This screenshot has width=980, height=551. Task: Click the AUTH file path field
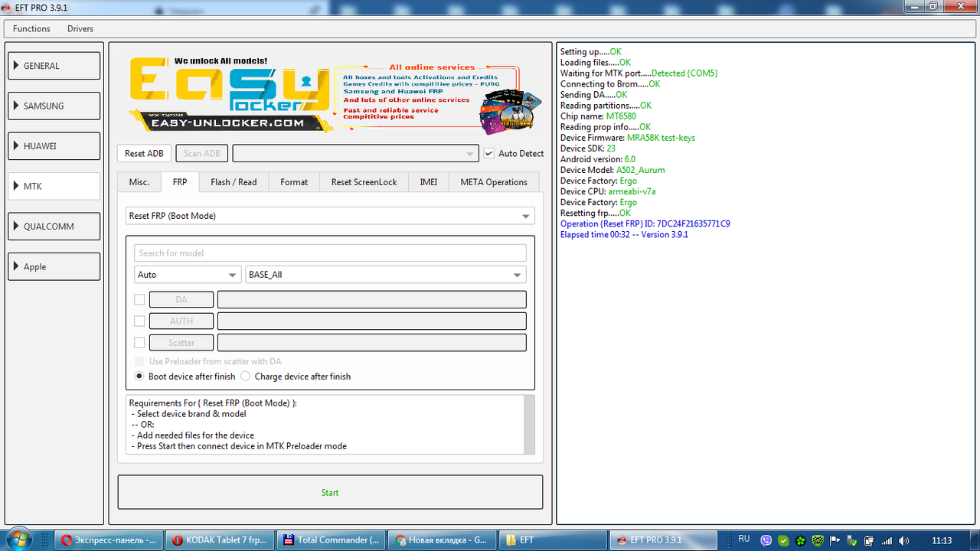372,321
